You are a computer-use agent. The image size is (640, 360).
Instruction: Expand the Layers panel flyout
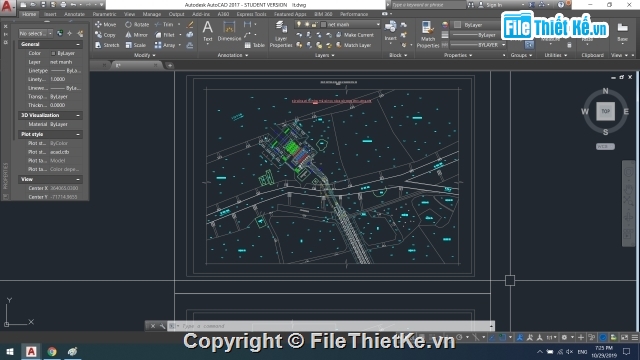coord(324,55)
